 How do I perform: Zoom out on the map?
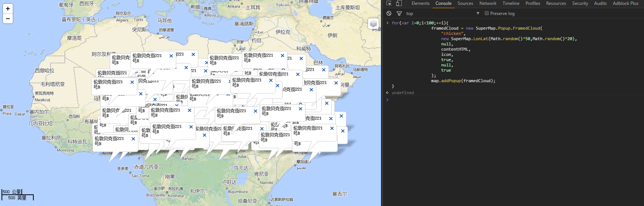click(x=8, y=18)
